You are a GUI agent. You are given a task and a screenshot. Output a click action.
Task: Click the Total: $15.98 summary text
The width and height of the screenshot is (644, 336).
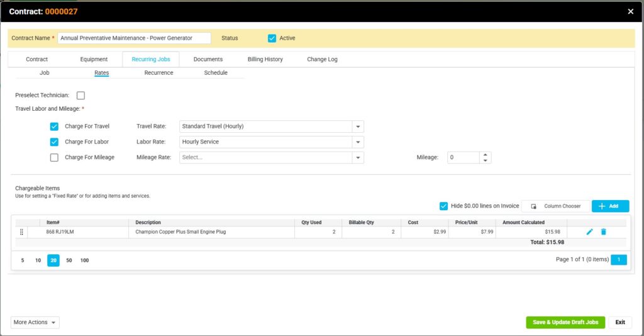click(x=547, y=242)
